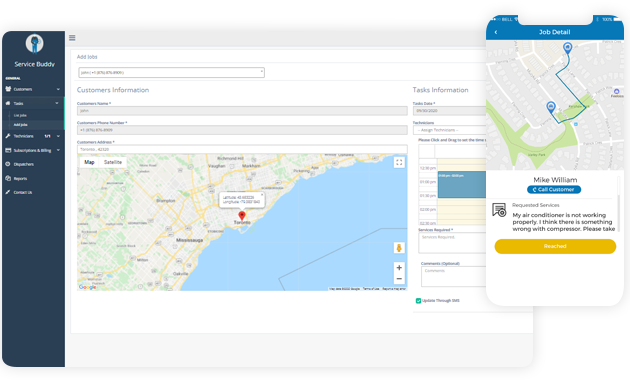Click the blue scheduled time block
Image resolution: width=630 pixels, height=384 pixels.
click(x=462, y=184)
